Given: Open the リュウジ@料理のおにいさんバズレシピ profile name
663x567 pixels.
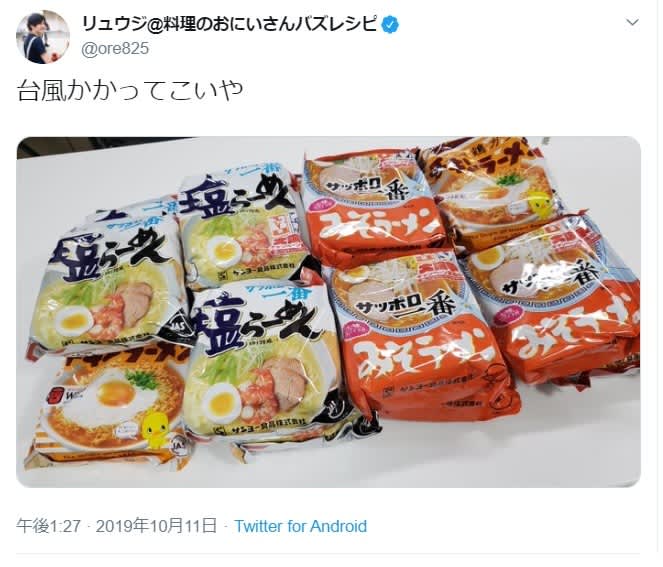Looking at the screenshot, I should click(229, 24).
